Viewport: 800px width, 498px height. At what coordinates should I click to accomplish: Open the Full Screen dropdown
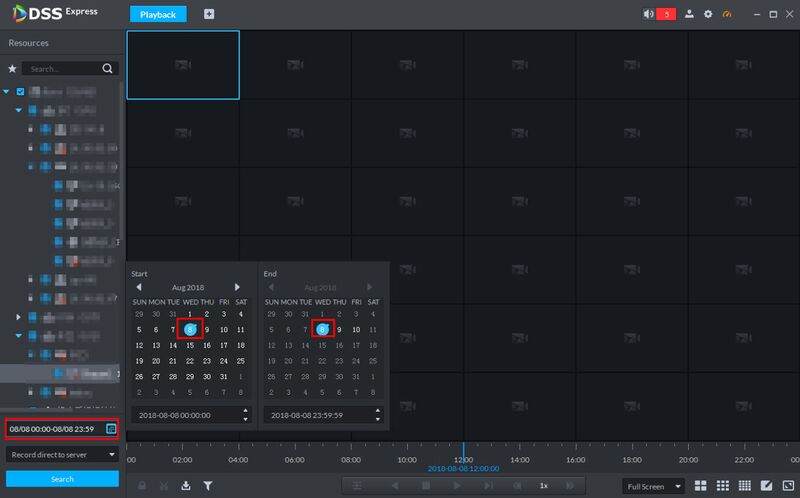[x=654, y=486]
